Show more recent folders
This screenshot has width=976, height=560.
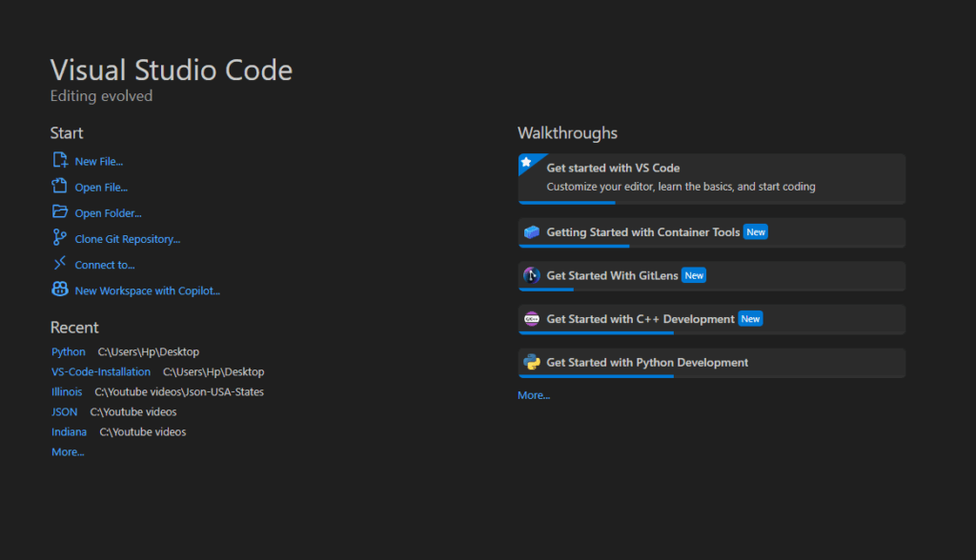[68, 452]
